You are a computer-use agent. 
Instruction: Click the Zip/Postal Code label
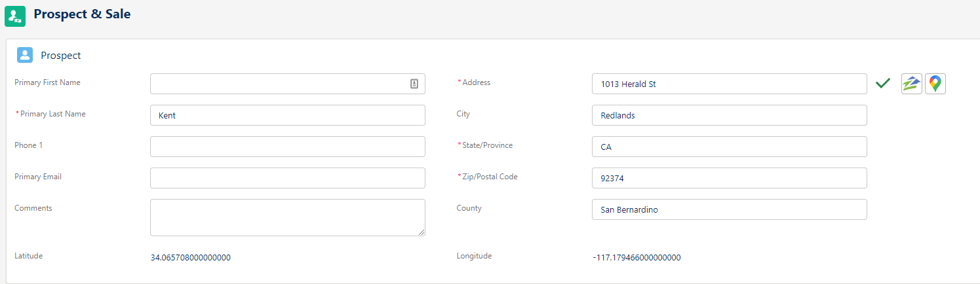[490, 177]
